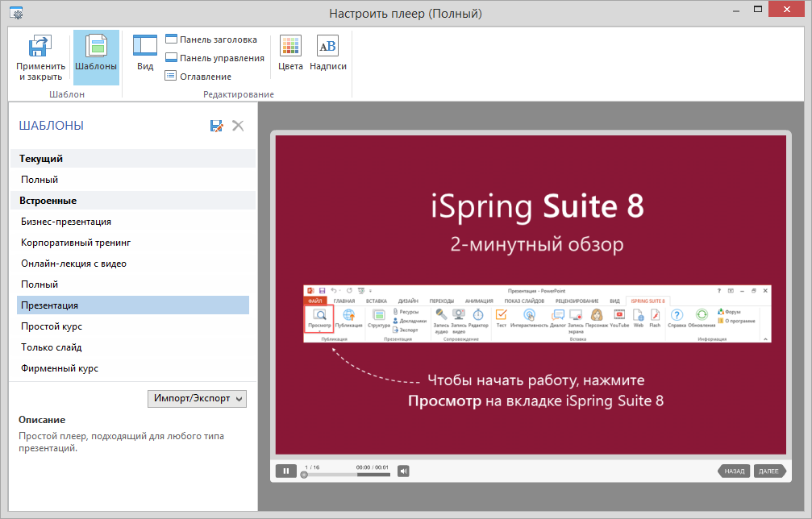The height and width of the screenshot is (519, 812).
Task: Go to the previous slide with НАЗАД
Action: (x=734, y=471)
